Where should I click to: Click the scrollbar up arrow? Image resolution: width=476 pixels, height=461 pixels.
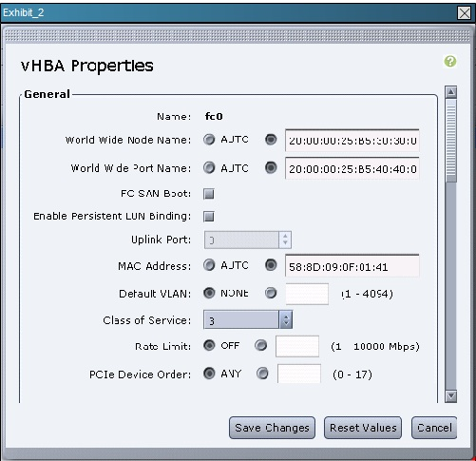[450, 92]
